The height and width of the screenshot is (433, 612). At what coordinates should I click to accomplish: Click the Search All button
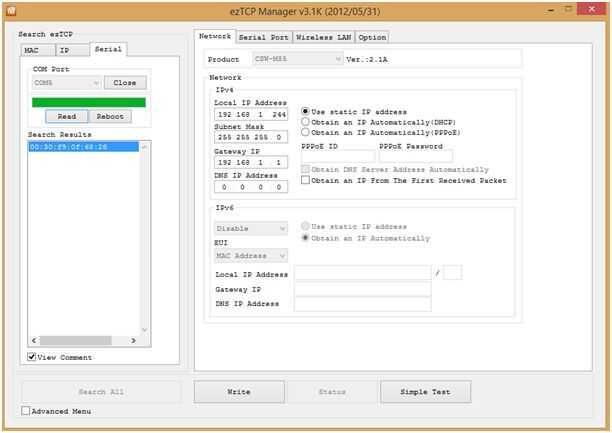click(101, 392)
